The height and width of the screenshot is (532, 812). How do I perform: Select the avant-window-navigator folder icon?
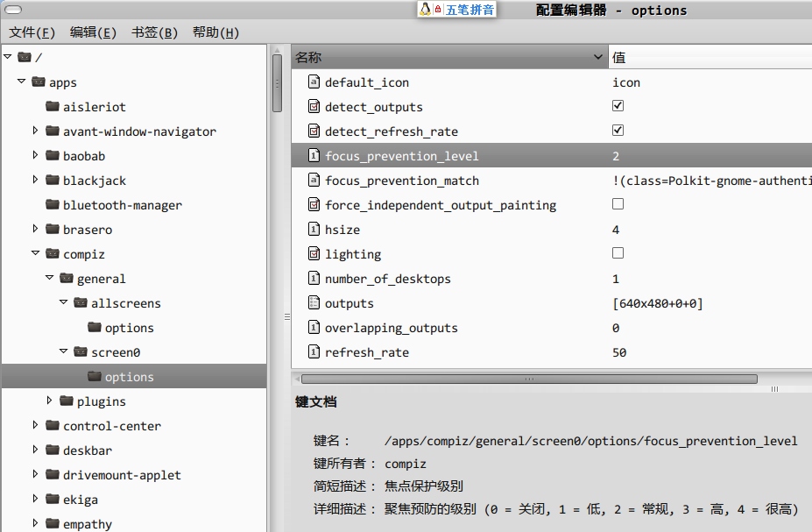tap(53, 131)
